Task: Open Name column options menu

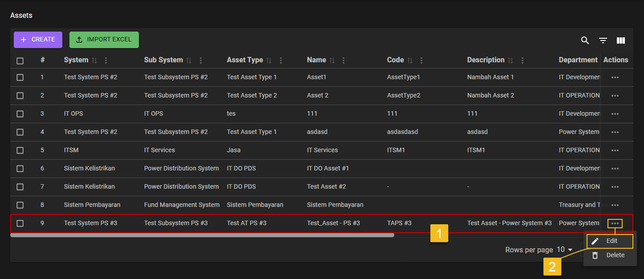Action: (344, 61)
